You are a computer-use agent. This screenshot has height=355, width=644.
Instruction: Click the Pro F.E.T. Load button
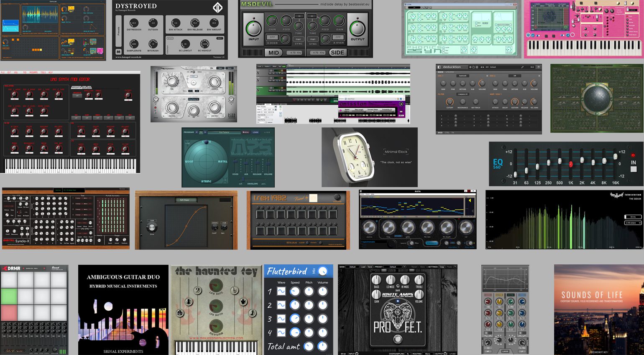pos(363,267)
